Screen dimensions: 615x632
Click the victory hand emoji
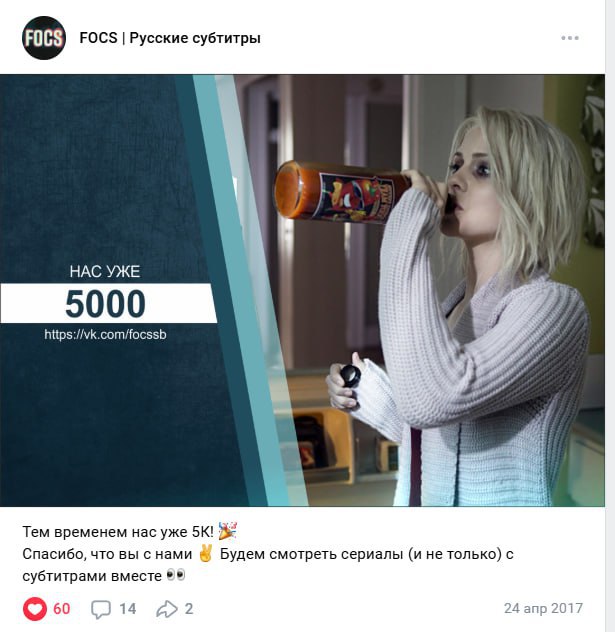(206, 553)
